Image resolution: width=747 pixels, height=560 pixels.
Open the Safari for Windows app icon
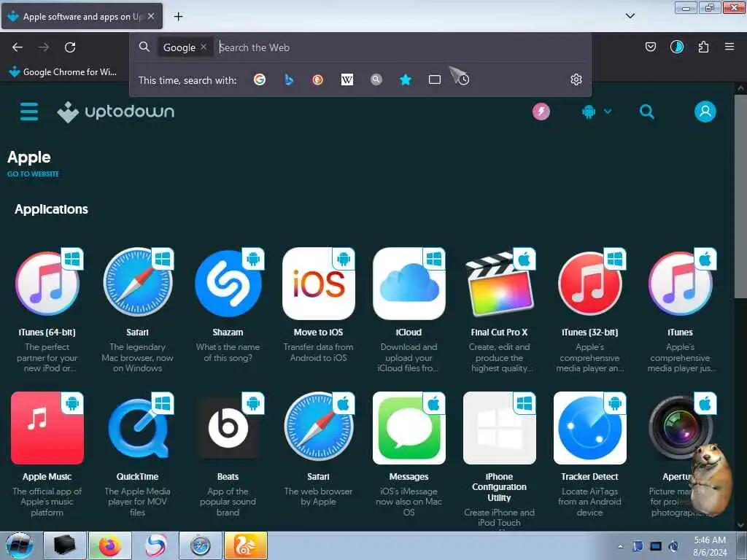(138, 284)
